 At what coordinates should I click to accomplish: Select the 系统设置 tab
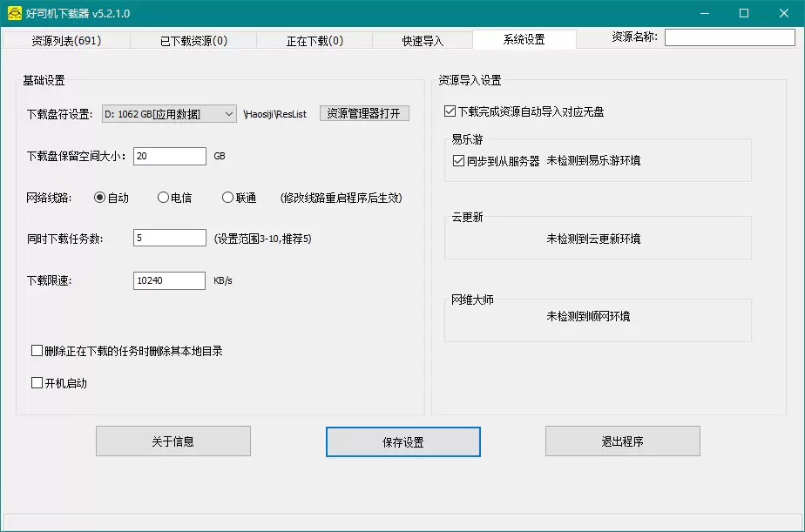point(524,39)
